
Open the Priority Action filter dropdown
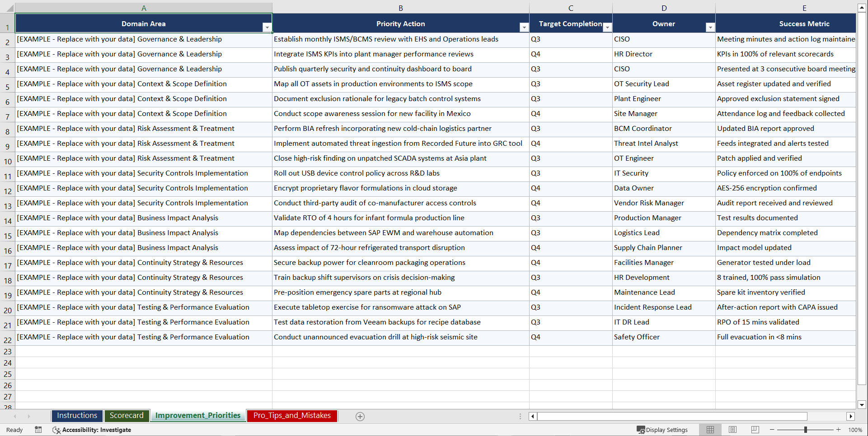pos(524,27)
